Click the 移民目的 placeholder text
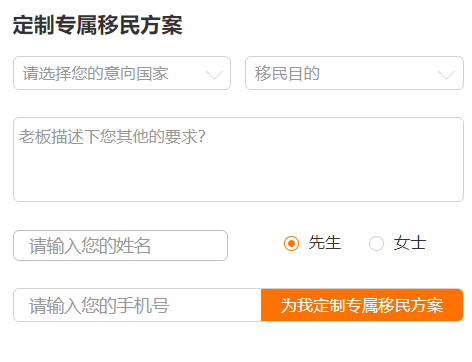Viewport: 472px width, 362px height. point(287,73)
